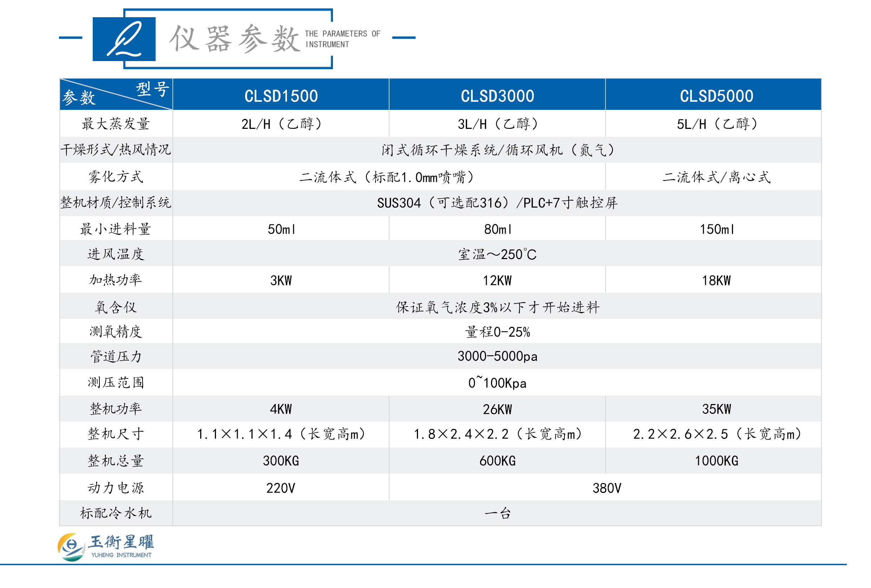Expand the 雾化方式 row
This screenshot has width=871, height=588.
116,176
